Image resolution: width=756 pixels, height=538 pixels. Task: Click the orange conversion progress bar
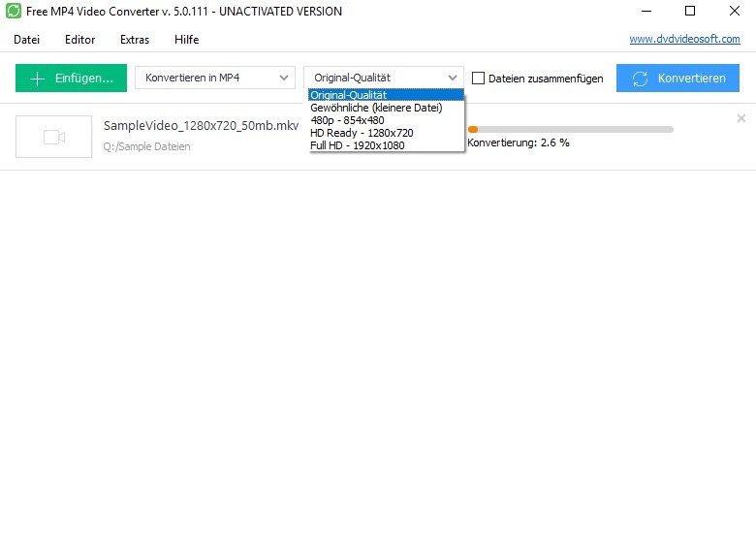point(570,129)
